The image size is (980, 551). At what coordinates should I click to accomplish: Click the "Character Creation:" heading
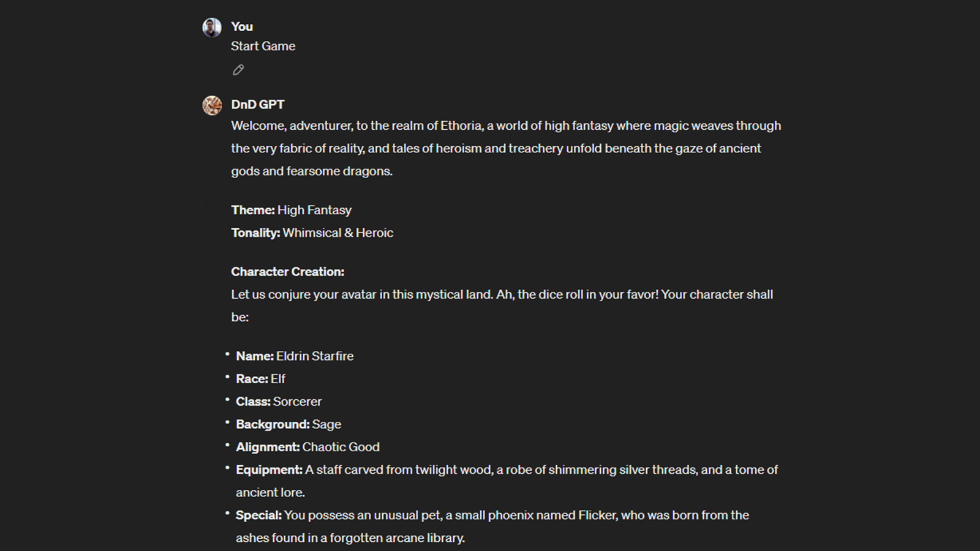click(x=287, y=271)
